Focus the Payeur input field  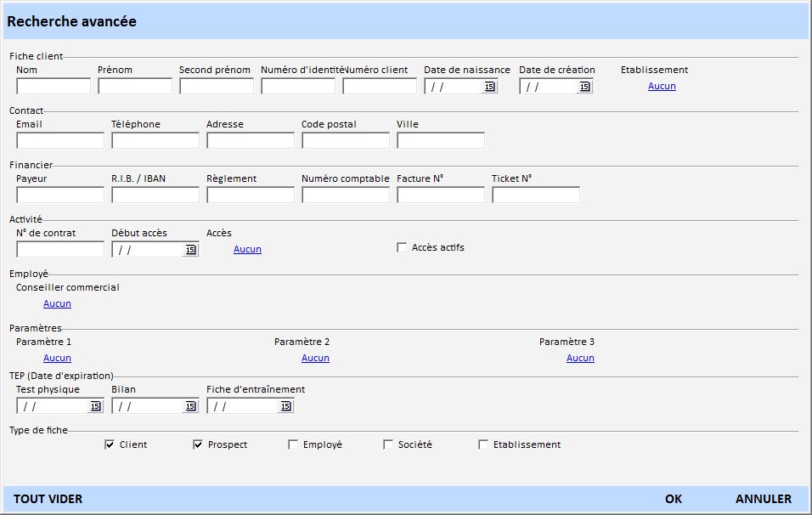[x=60, y=195]
